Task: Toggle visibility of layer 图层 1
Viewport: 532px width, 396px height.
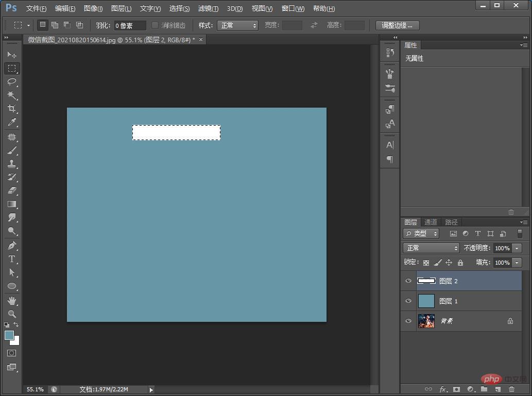Action: pyautogui.click(x=408, y=301)
